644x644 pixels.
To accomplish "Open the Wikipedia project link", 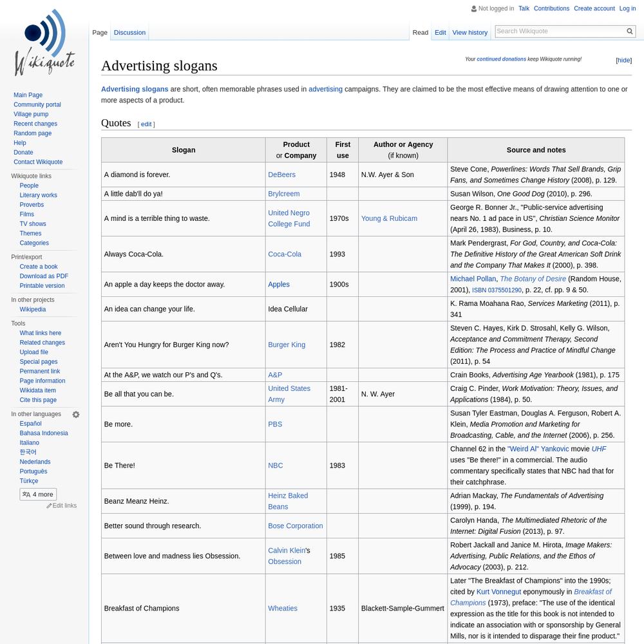I will (x=32, y=309).
